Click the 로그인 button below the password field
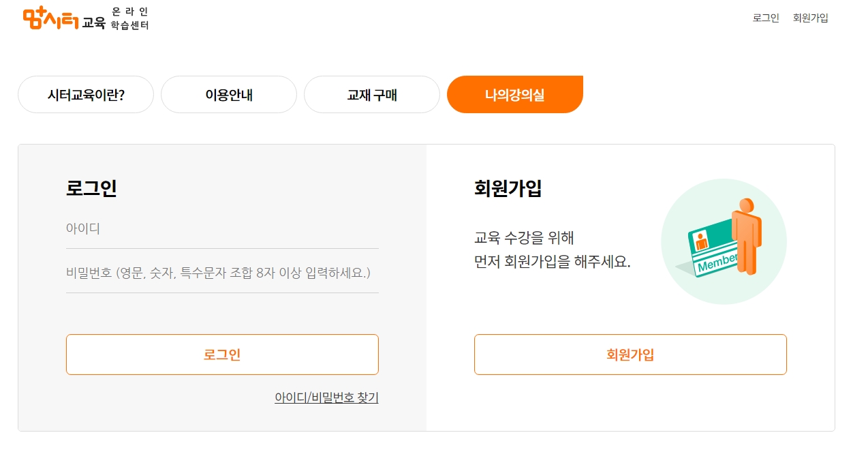The height and width of the screenshot is (450, 868). pos(222,355)
